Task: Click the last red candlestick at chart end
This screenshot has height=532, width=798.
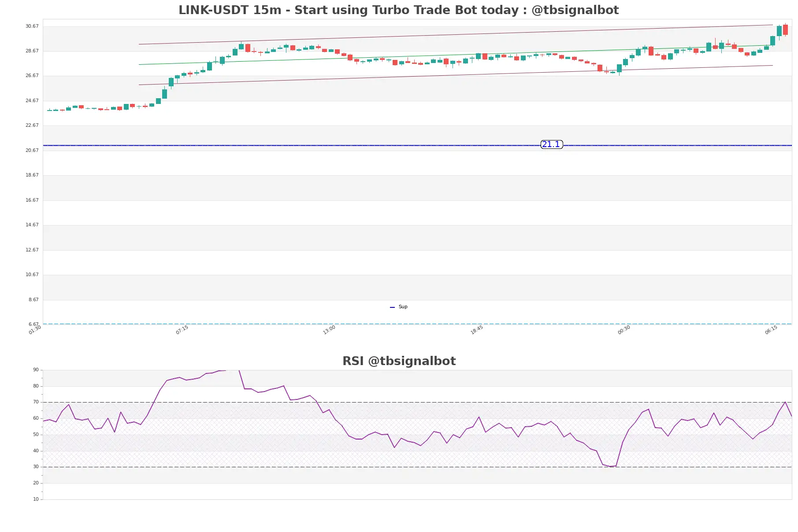Action: [x=786, y=30]
